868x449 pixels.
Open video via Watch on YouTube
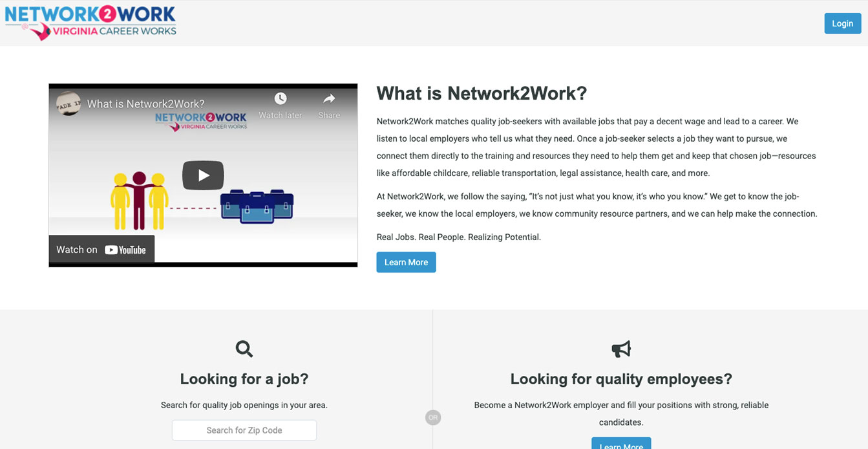[x=101, y=250]
